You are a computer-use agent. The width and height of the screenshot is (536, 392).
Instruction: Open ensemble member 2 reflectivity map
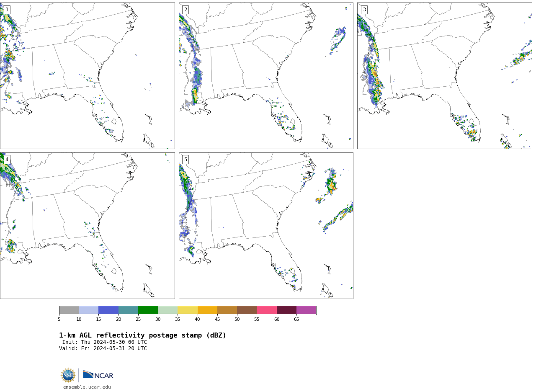266,76
